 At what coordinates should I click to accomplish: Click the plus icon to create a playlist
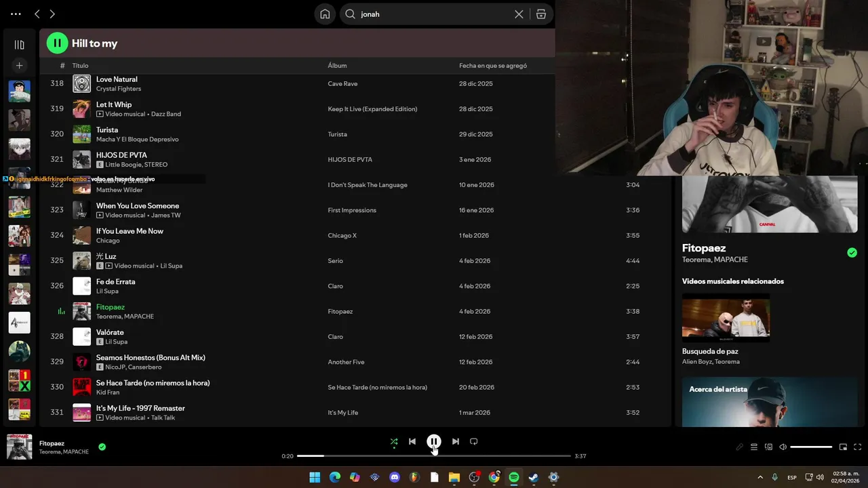pyautogui.click(x=19, y=65)
